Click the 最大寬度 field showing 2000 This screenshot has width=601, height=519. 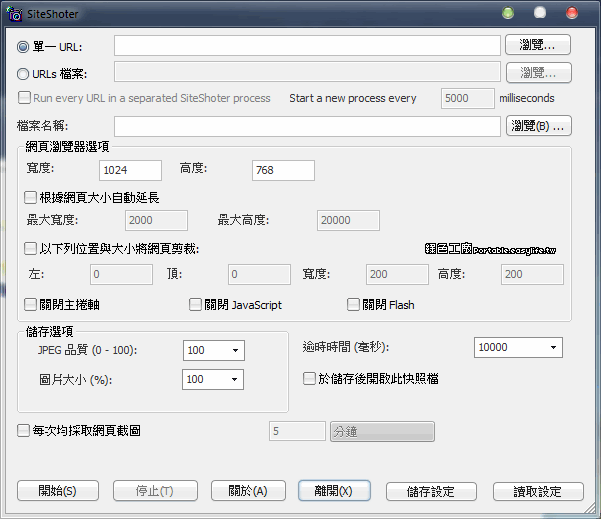coord(156,220)
